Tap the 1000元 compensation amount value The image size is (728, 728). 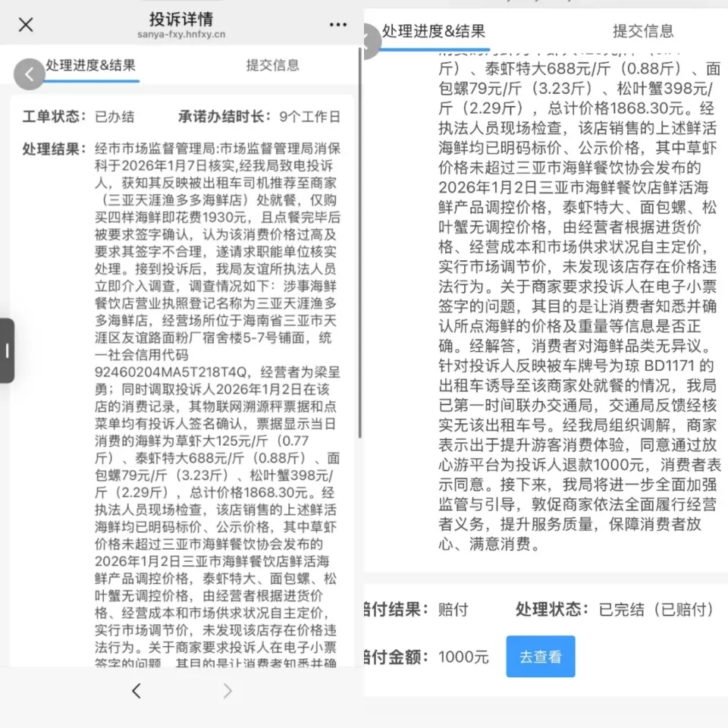tap(464, 657)
